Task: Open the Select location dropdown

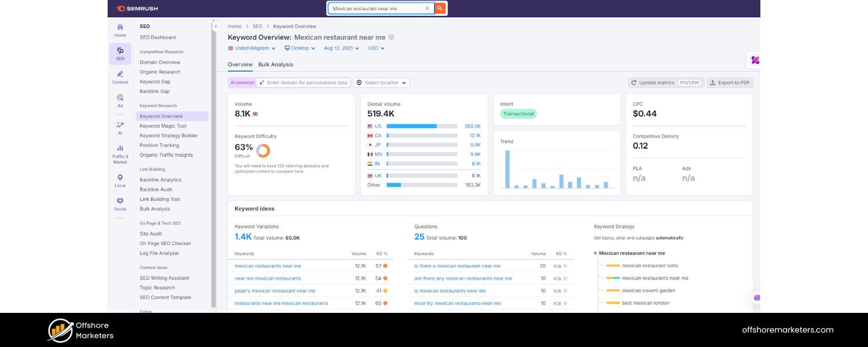Action: (381, 82)
